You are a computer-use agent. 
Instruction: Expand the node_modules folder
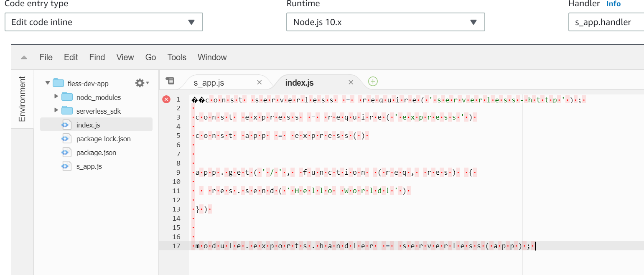tap(56, 97)
